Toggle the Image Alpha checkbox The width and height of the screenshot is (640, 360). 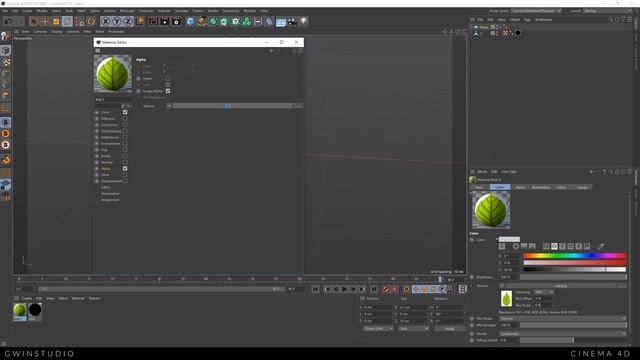pos(168,91)
